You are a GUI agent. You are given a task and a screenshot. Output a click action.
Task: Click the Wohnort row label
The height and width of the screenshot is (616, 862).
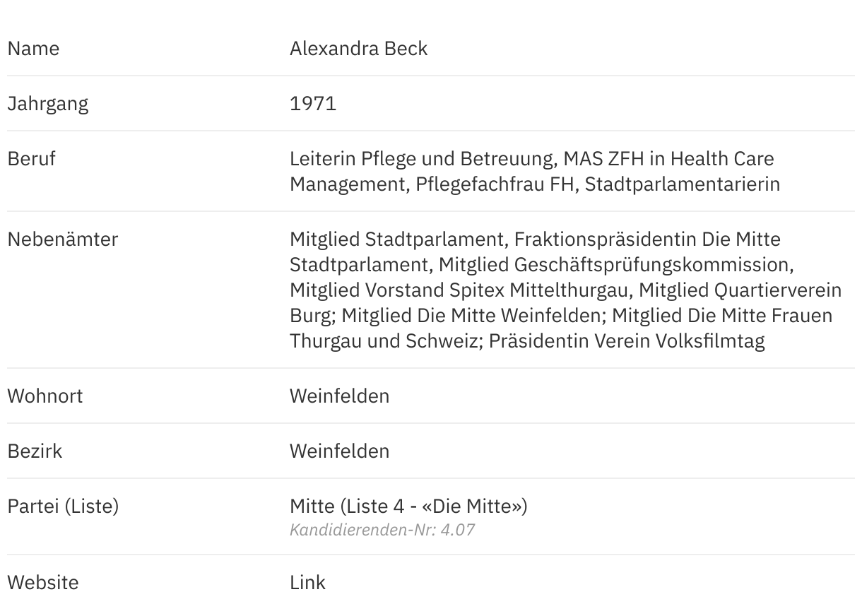pos(45,396)
